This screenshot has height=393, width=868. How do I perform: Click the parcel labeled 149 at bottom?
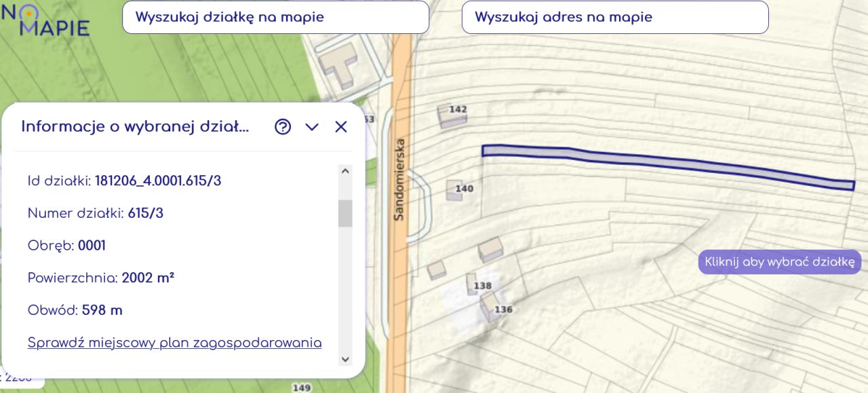click(x=302, y=387)
